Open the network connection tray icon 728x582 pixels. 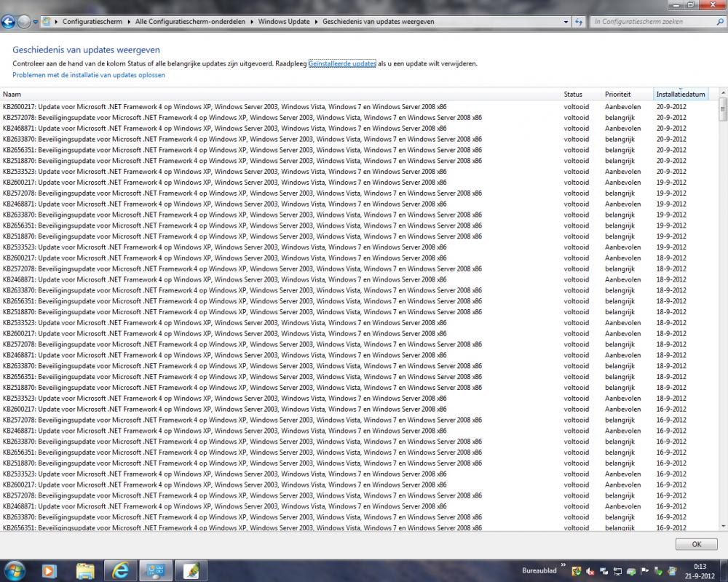click(x=617, y=571)
